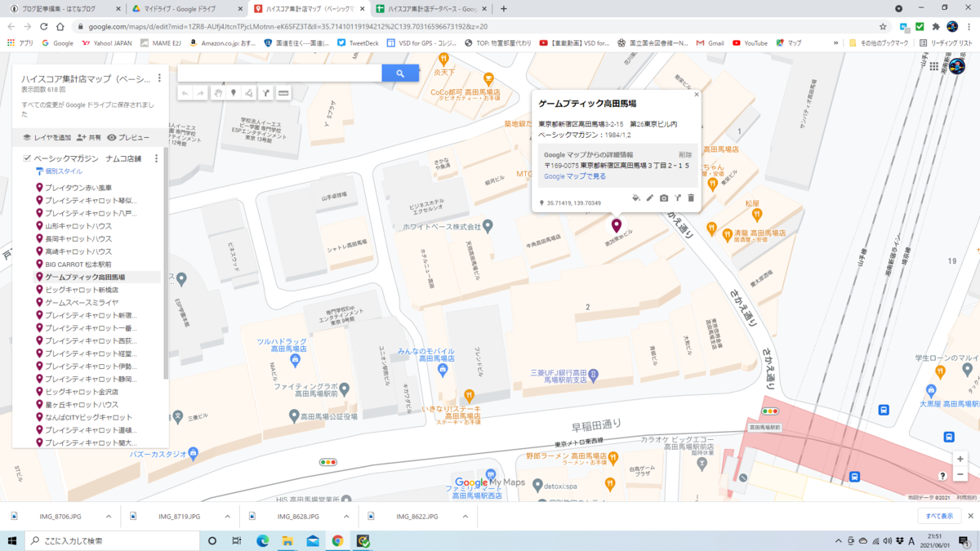
Task: Click the purple map marker pin
Action: click(616, 225)
